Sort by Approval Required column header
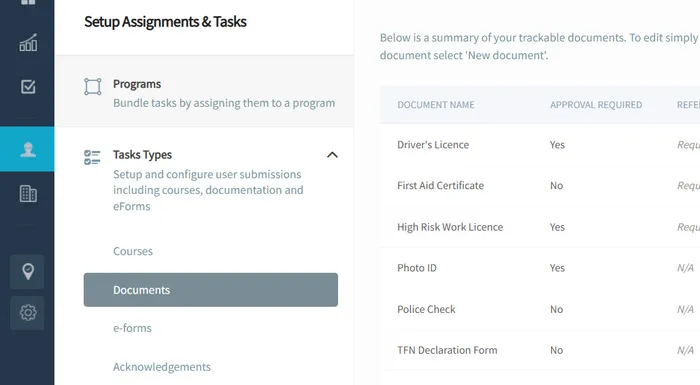 (596, 105)
